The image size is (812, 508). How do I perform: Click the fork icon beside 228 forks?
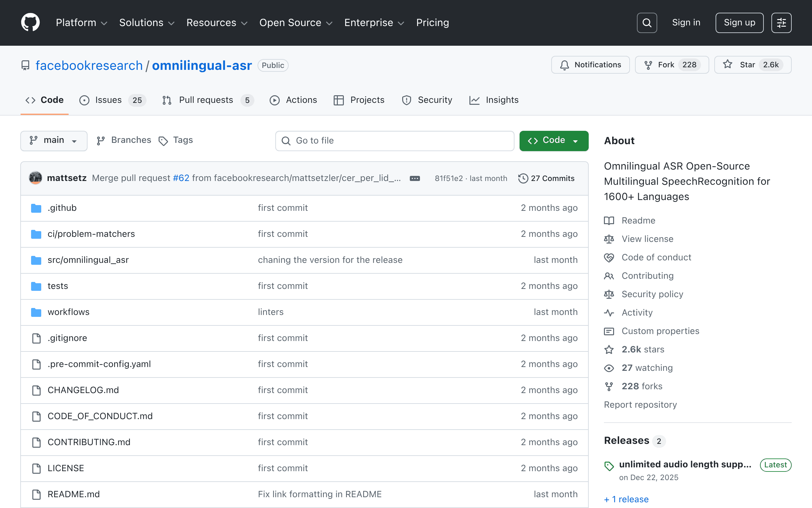click(609, 387)
